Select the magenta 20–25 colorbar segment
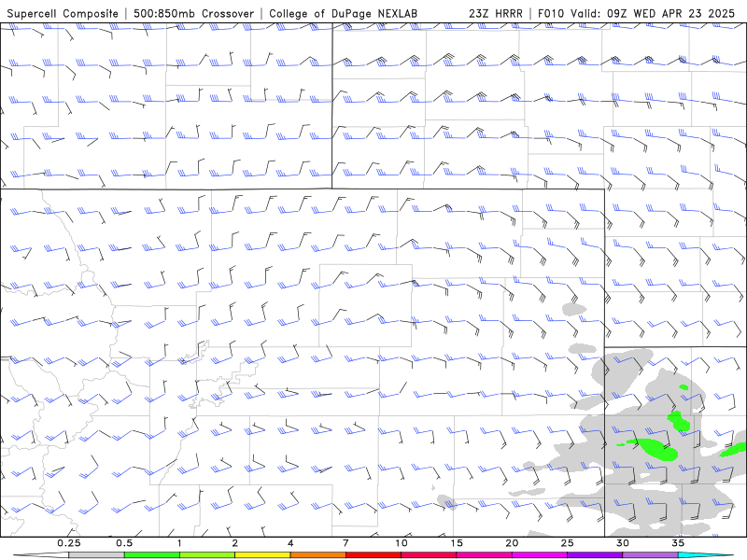 (x=540, y=555)
